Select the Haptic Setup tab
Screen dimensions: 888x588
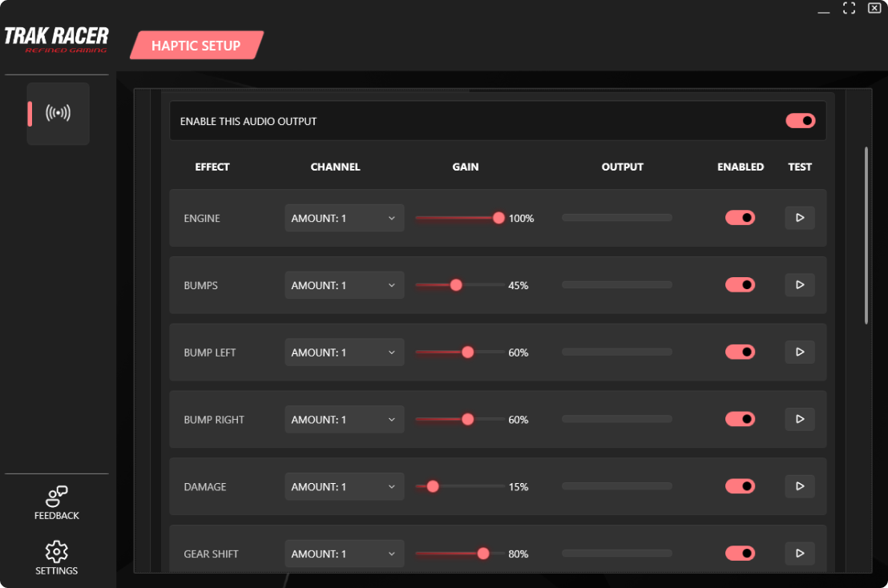coord(196,46)
